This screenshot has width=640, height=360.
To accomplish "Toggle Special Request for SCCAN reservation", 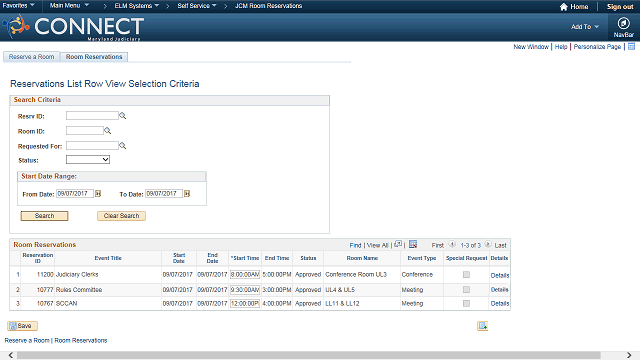I will coord(466,303).
